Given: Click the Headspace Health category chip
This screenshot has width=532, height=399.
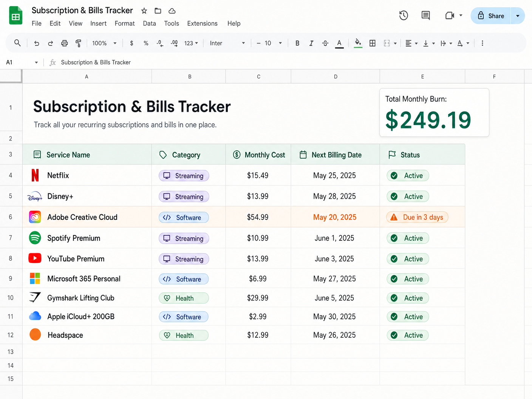Looking at the screenshot, I should click(x=184, y=335).
